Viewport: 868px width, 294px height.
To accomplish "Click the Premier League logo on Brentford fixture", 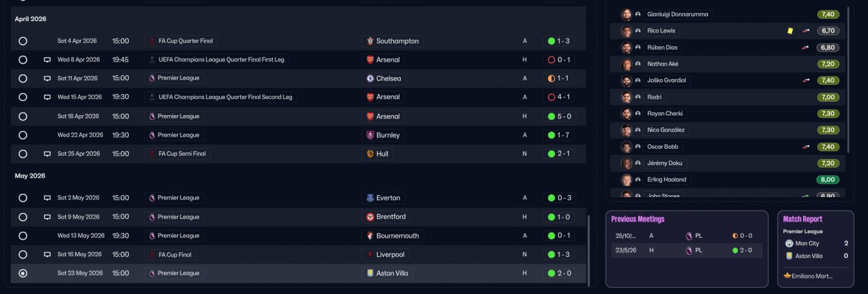I will click(x=152, y=217).
